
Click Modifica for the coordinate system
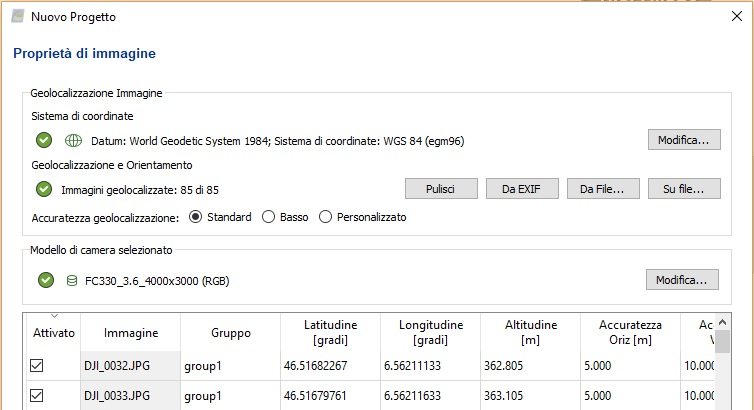(683, 140)
